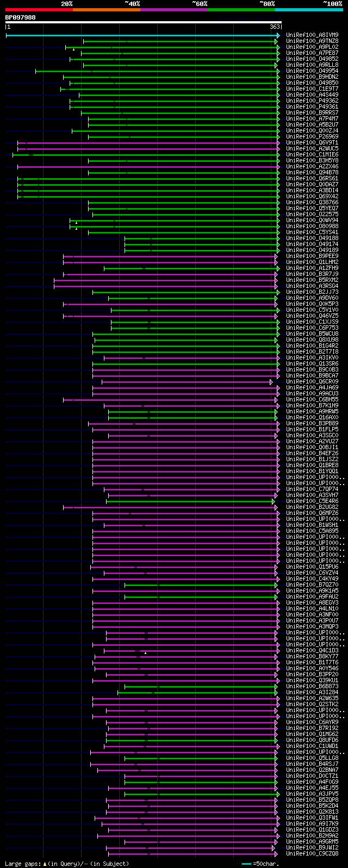The width and height of the screenshot is (348, 868).
Task: Click UniRef100_Q6MPZ6 entry
Action: [x=312, y=513]
